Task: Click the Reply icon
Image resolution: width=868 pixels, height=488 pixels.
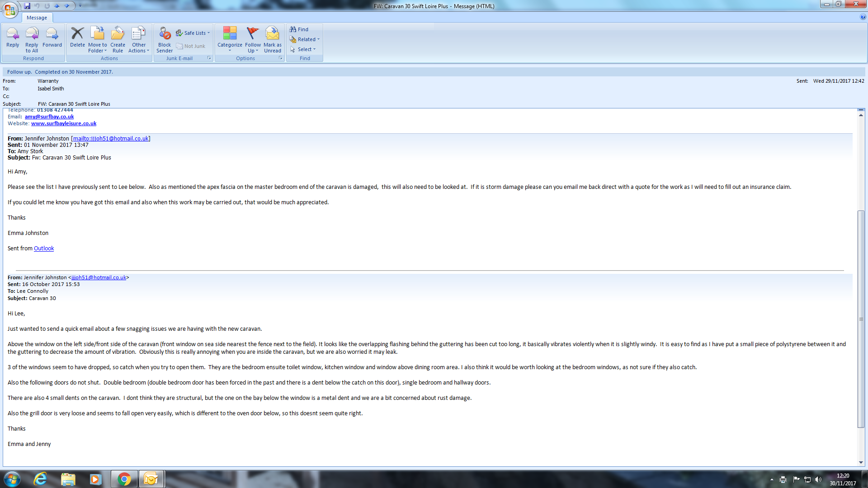Action: pyautogui.click(x=13, y=38)
